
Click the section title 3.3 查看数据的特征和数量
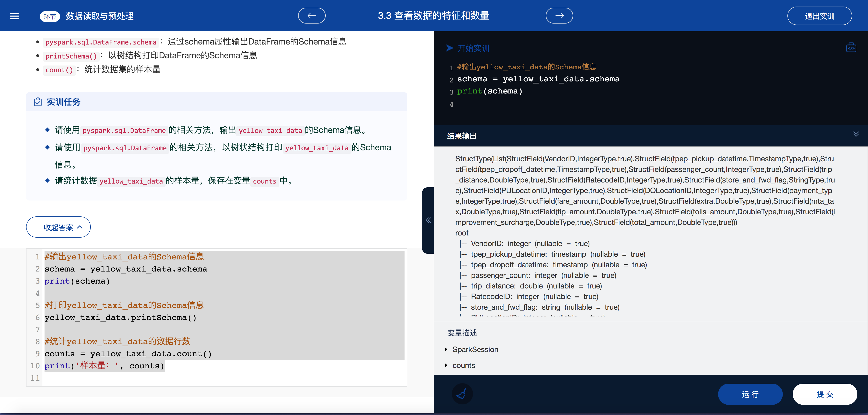click(x=433, y=15)
